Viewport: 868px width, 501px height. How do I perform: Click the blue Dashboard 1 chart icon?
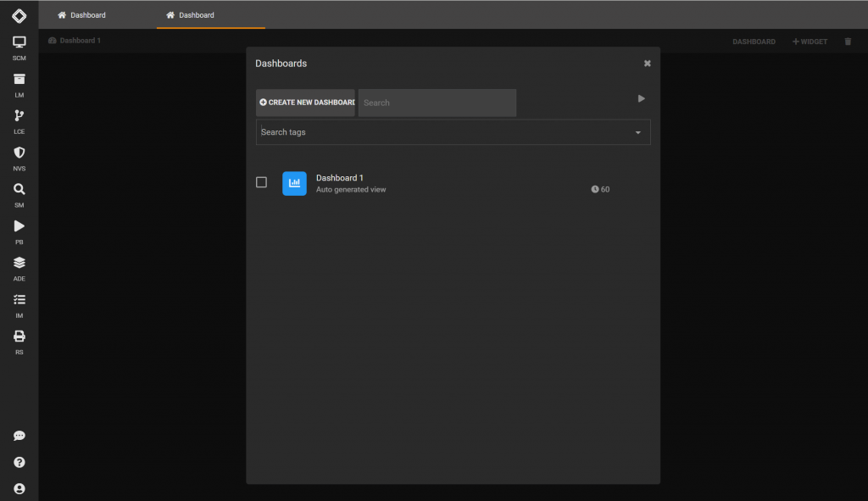point(294,183)
